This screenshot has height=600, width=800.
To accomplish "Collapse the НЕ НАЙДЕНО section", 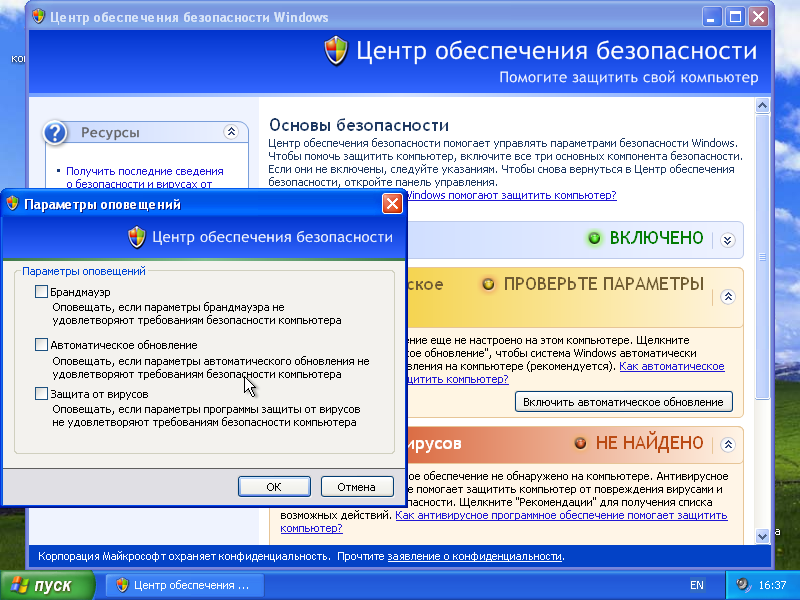I will tap(728, 444).
